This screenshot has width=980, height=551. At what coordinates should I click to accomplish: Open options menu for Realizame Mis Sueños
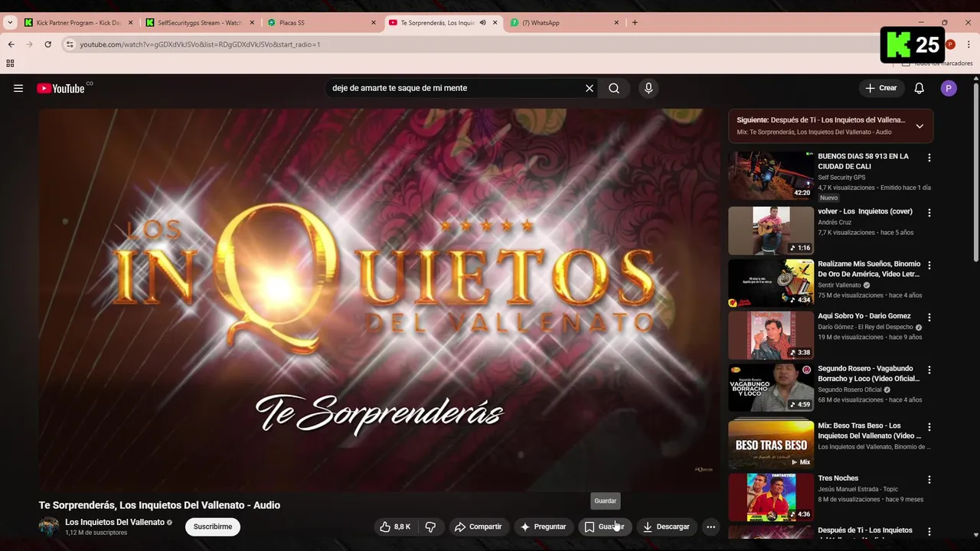coord(929,266)
